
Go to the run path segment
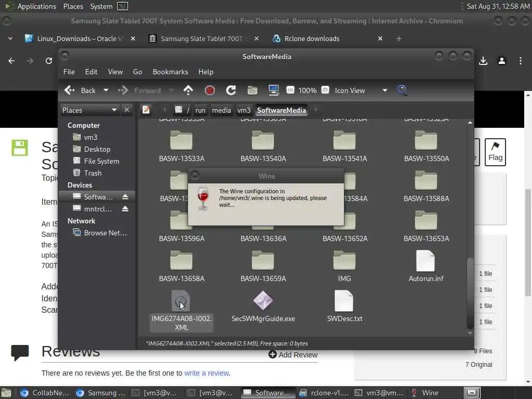201,110
